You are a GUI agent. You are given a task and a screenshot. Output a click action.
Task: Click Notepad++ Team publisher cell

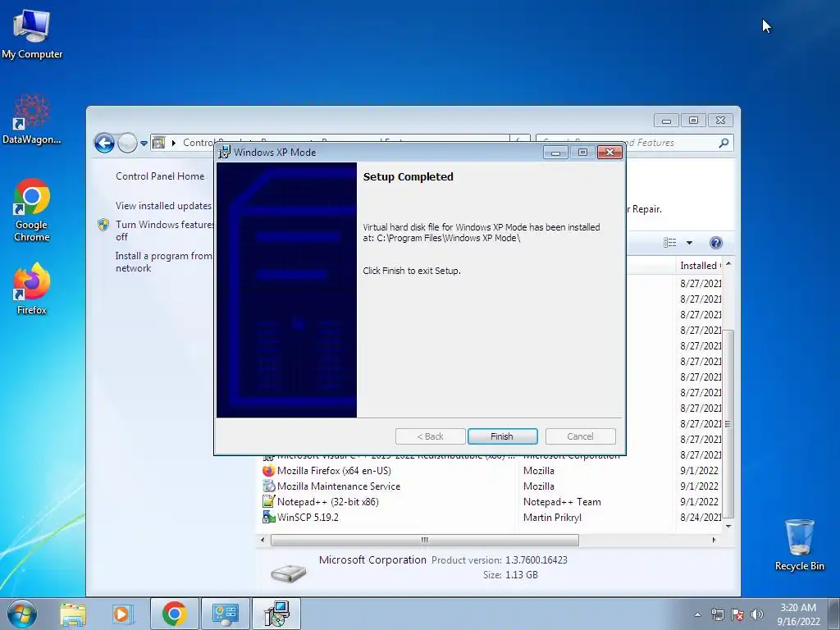(562, 502)
